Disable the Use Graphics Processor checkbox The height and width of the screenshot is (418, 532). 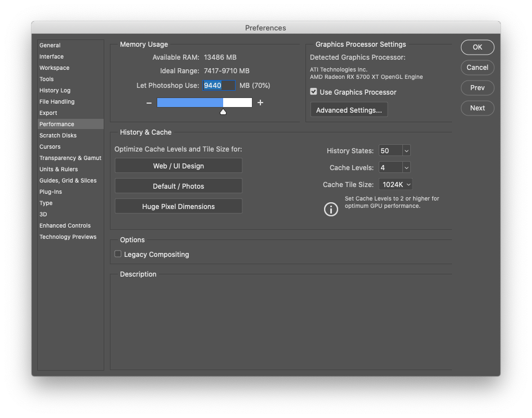tap(314, 92)
